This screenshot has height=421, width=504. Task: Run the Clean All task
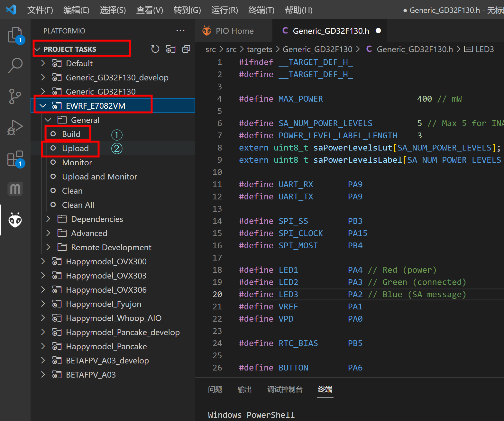78,205
